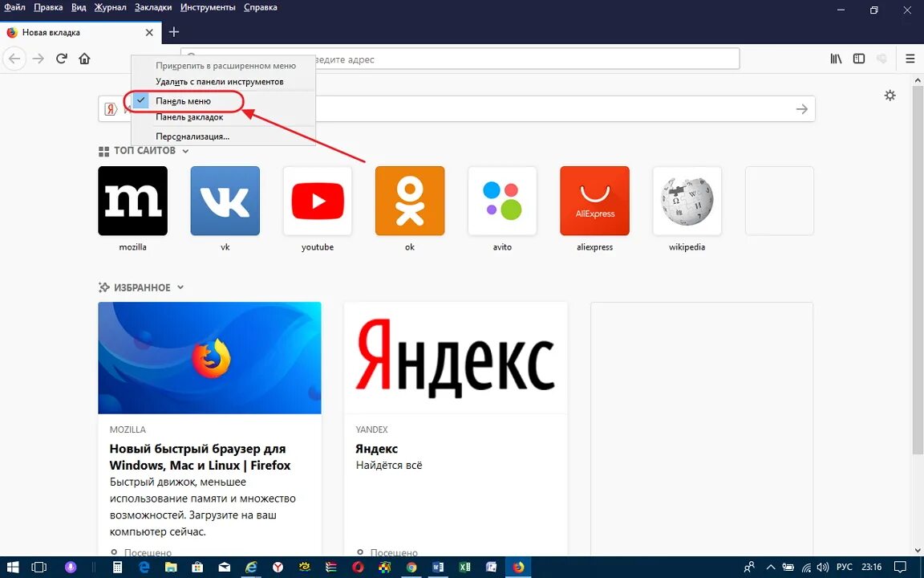Open Task View in the taskbar
Image resolution: width=924 pixels, height=578 pixels.
tap(38, 568)
